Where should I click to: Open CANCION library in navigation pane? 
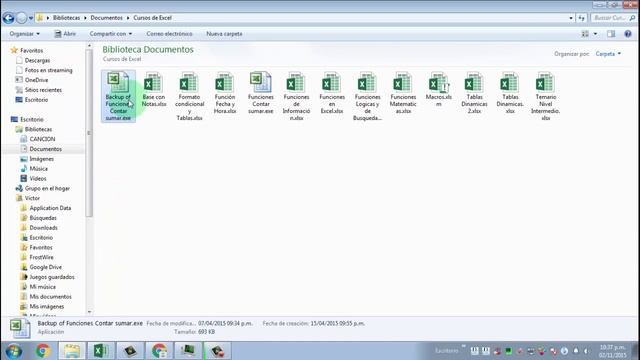click(42, 139)
